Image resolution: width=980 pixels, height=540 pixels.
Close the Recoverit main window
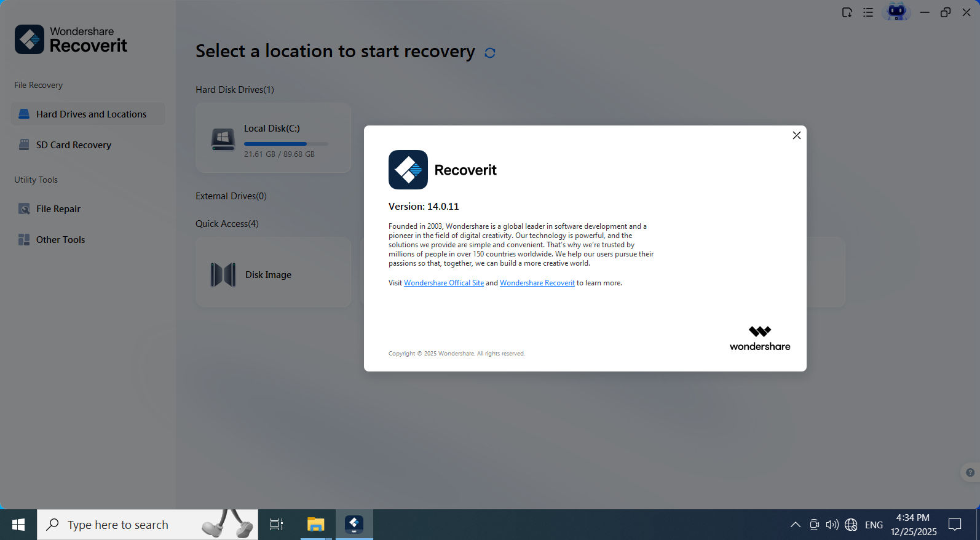tap(966, 12)
